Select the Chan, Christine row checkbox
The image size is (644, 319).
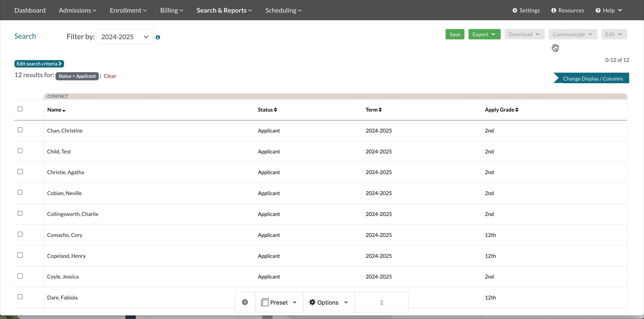(20, 130)
